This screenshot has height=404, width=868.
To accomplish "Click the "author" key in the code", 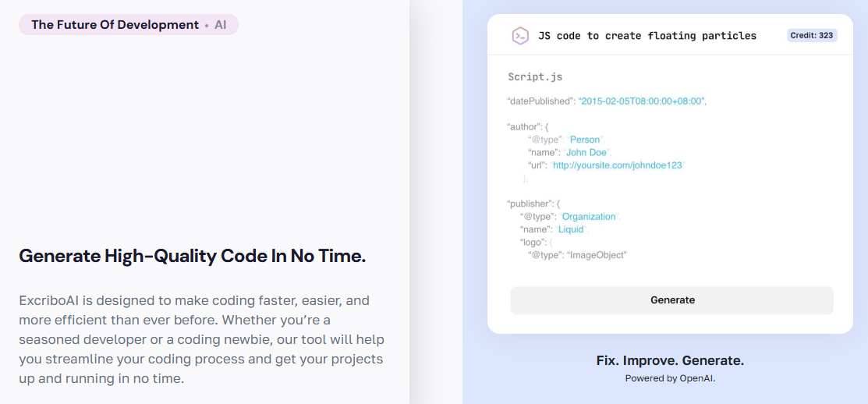I will pos(522,126).
